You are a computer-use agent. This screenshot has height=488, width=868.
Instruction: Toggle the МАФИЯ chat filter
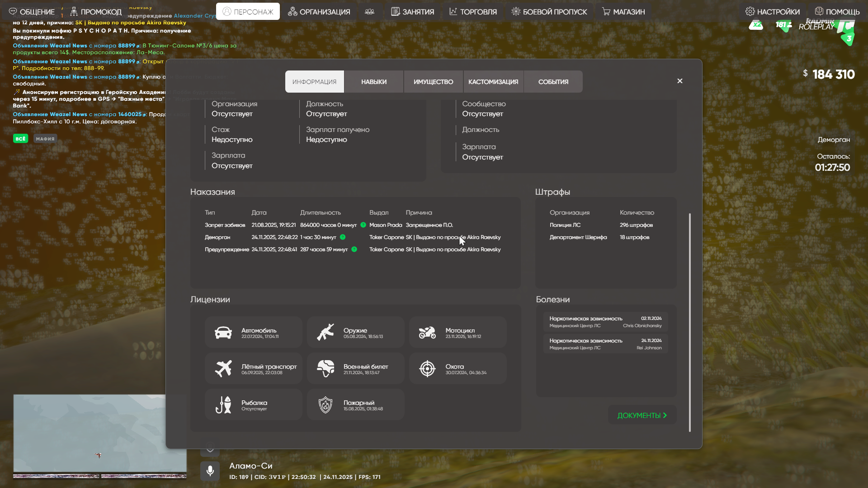pyautogui.click(x=45, y=139)
